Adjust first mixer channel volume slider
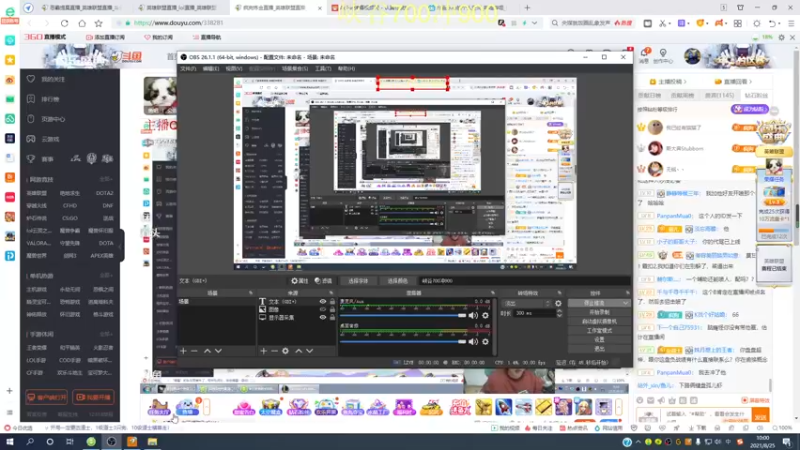This screenshot has height=450, width=800. point(403,316)
